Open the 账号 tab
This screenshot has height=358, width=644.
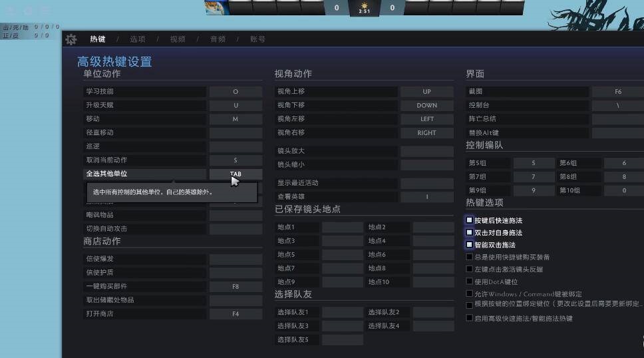click(257, 39)
